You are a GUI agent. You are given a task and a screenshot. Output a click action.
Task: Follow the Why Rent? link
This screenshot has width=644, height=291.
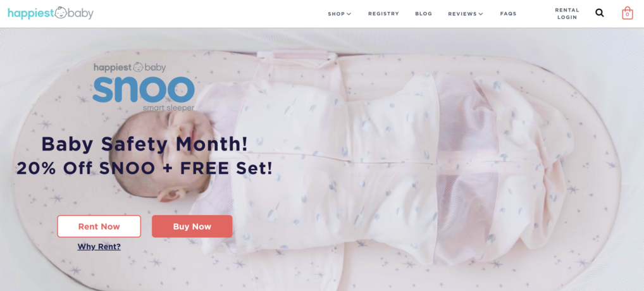[x=99, y=247]
